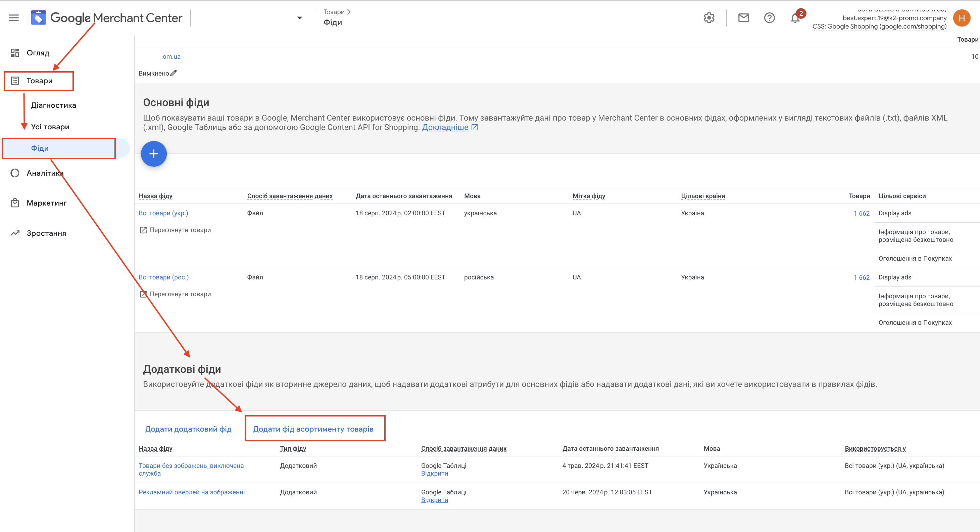Click Відкрити for Рекламний оверлей feed
Viewport: 980px width, 532px height.
435,500
